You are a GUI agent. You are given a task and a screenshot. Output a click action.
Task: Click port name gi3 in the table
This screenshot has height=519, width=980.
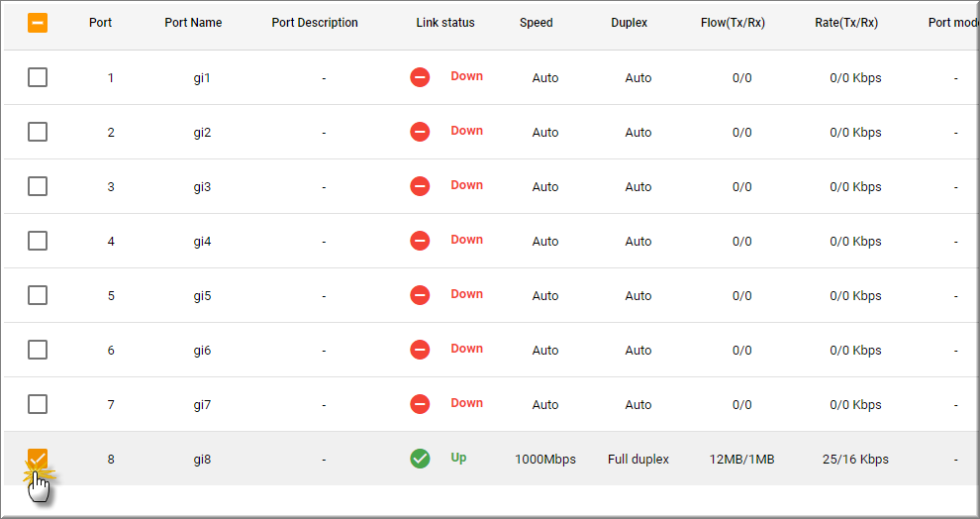click(x=202, y=187)
